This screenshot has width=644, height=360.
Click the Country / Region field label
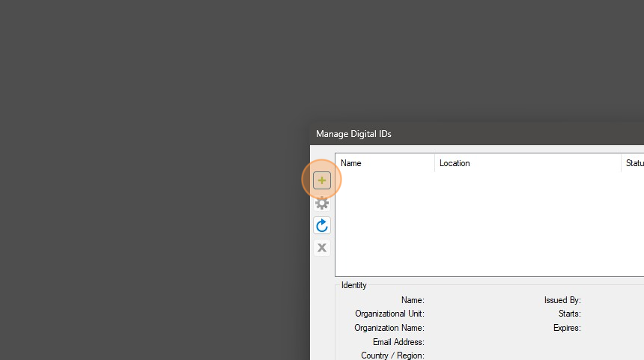(x=392, y=356)
